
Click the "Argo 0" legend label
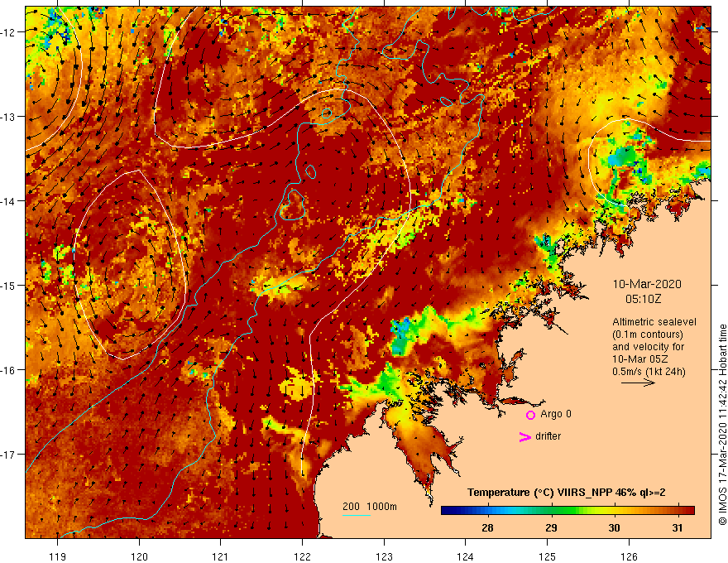pyautogui.click(x=556, y=414)
